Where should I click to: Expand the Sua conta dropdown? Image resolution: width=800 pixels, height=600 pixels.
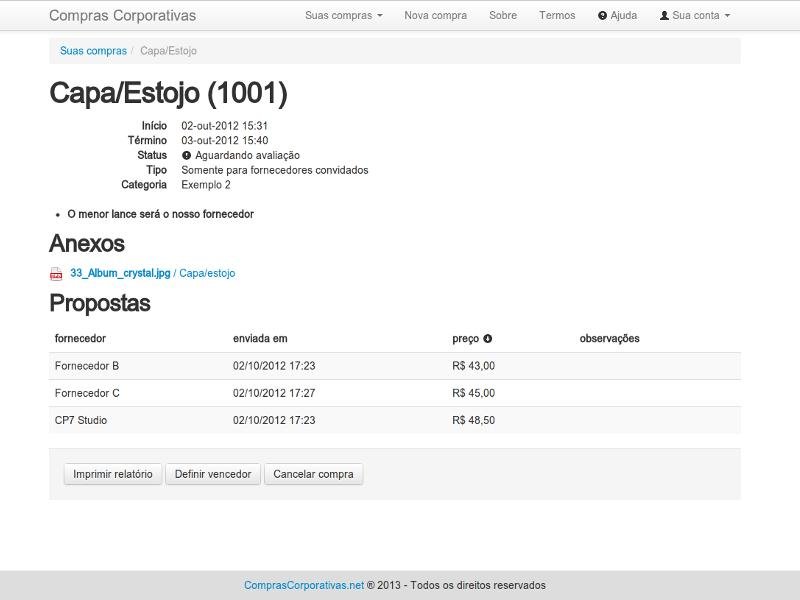coord(695,15)
